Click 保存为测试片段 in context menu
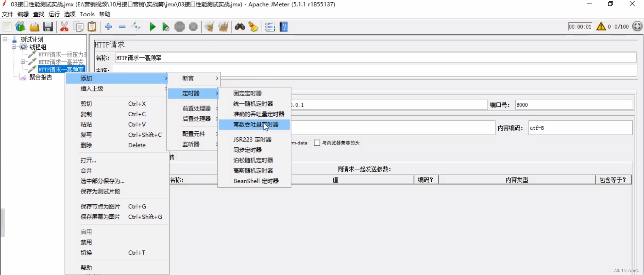The image size is (644, 275). coord(117,191)
